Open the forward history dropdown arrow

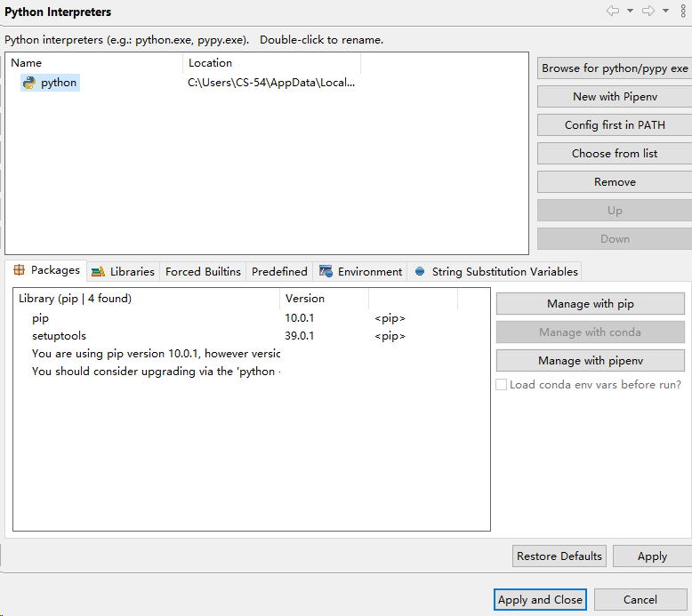[x=665, y=12]
